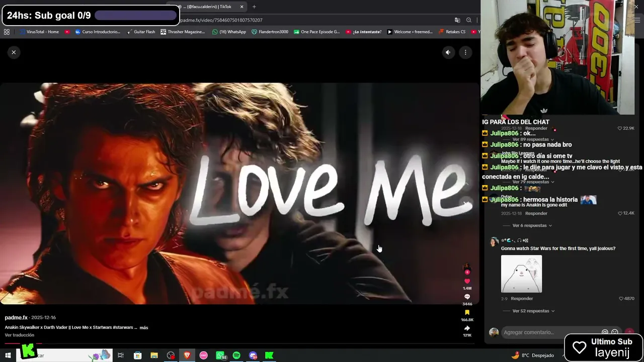This screenshot has width=644, height=362.
Task: Like the video with the heart icon
Action: coord(467,282)
